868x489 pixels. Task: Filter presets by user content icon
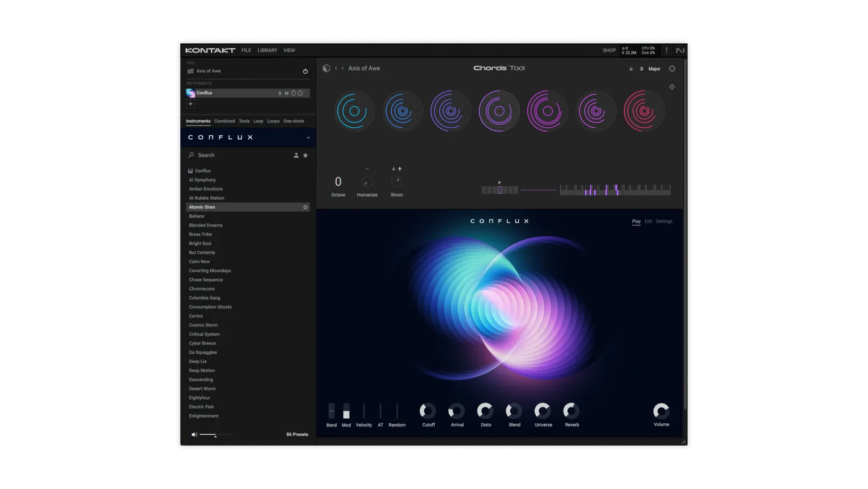coord(296,155)
